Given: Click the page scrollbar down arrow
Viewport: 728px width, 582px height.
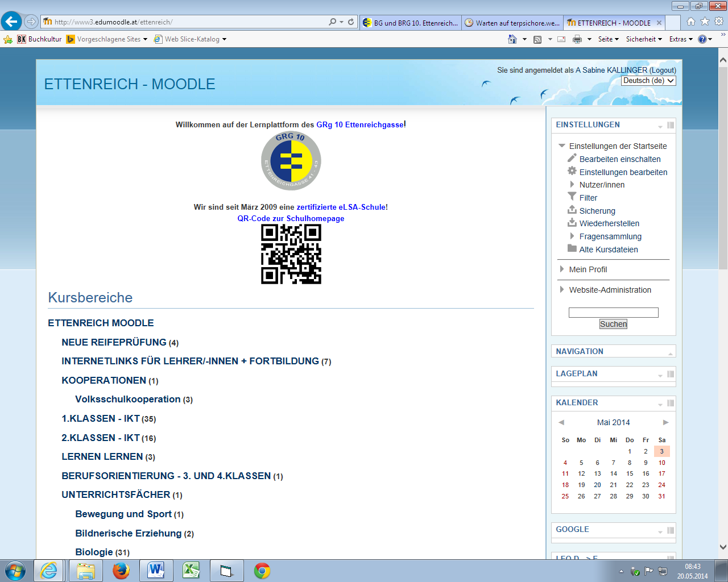Looking at the screenshot, I should pos(723,547).
